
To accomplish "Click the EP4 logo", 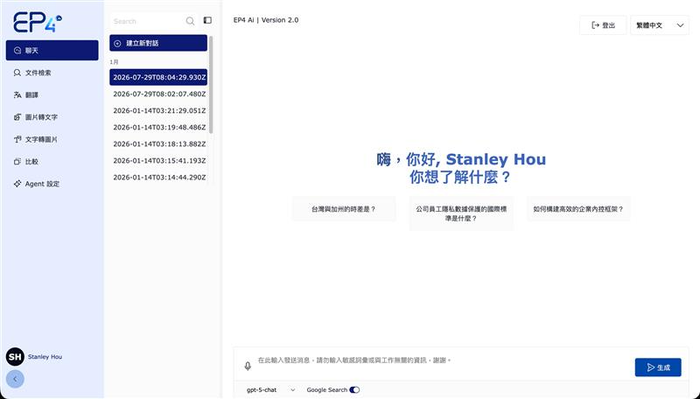I will [x=38, y=22].
